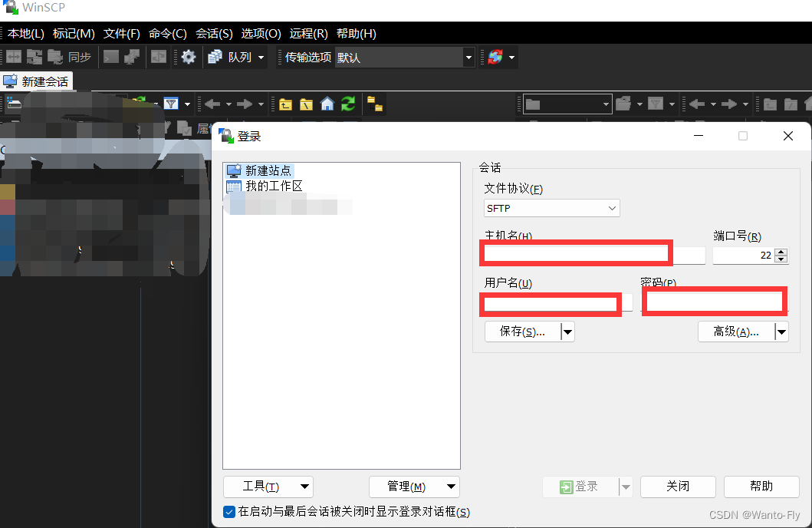
Task: Switch to the 新建会话 tab
Action: (x=36, y=81)
